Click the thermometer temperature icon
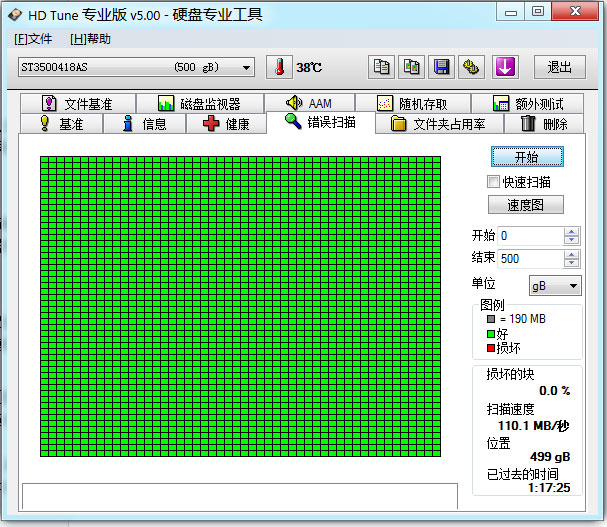This screenshot has height=527, width=607. pos(279,67)
